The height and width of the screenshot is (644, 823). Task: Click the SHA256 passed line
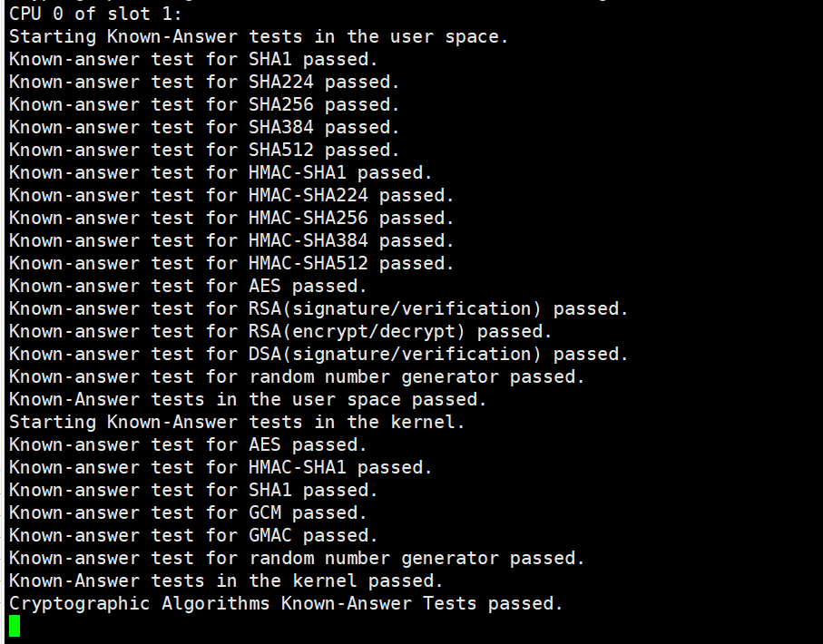[204, 104]
